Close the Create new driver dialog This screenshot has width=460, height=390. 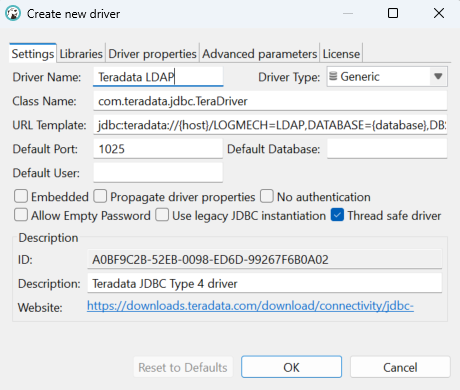click(x=439, y=13)
